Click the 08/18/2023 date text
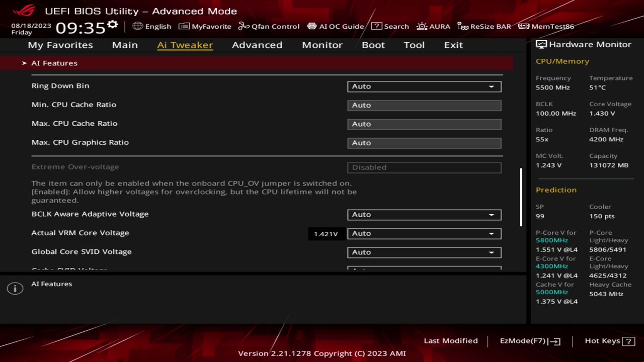The height and width of the screenshot is (362, 644). pos(31,25)
